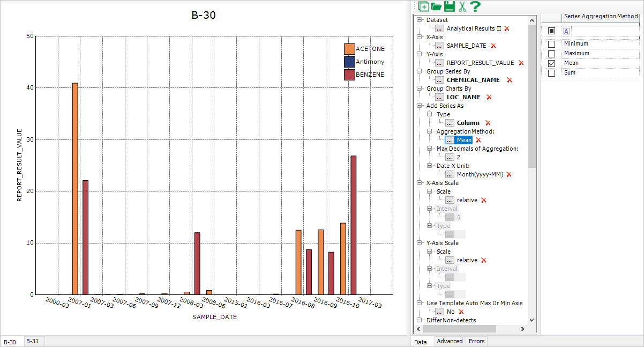
Task: Open an existing file
Action: (x=436, y=6)
